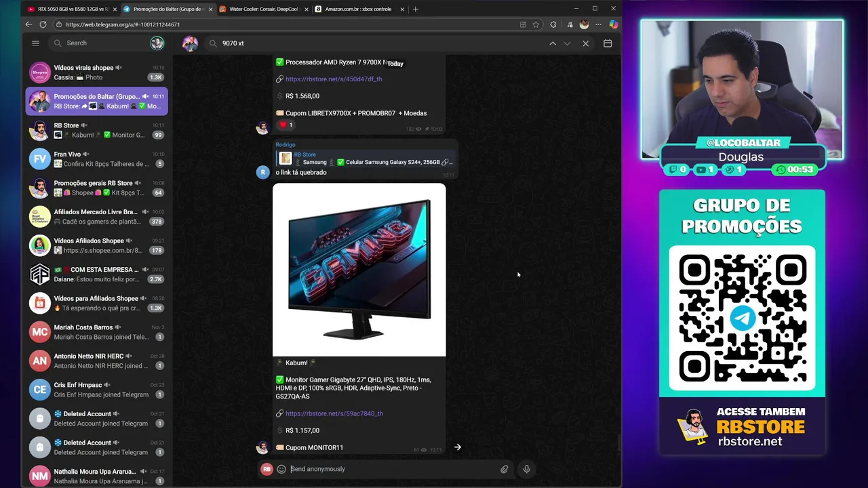
Task: Open Rodrigo's avatar beside his message
Action: [263, 172]
